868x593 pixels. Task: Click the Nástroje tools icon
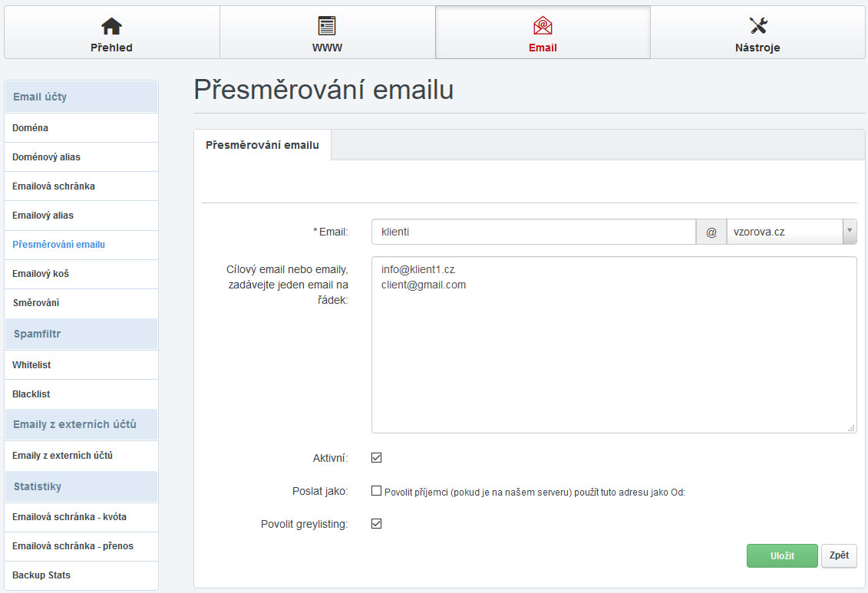pos(758,26)
